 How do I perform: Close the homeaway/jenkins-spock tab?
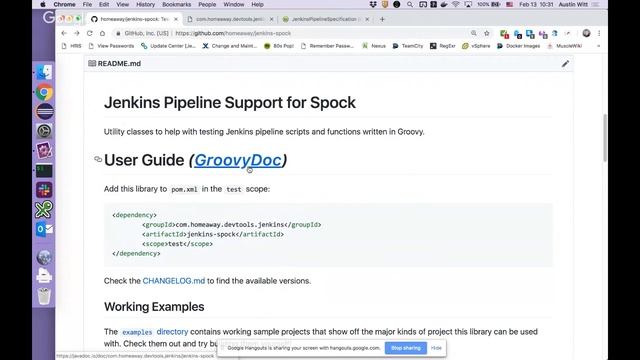(176, 19)
